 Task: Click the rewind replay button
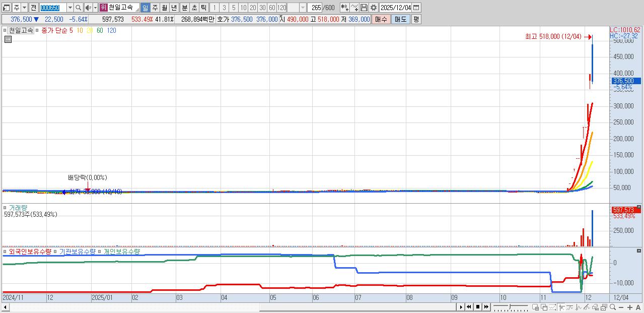pos(469,307)
